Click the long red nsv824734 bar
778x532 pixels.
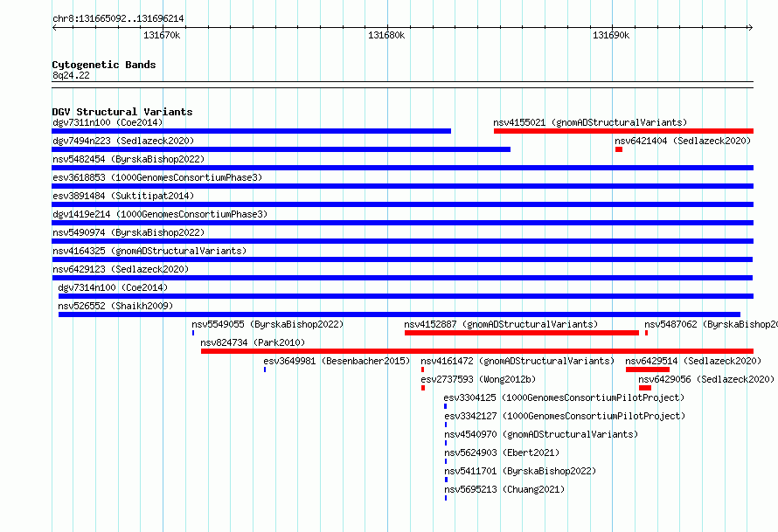476,351
